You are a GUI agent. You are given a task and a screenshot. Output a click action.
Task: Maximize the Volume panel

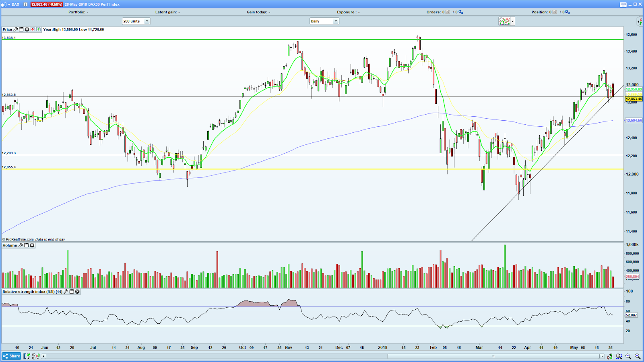pos(27,245)
